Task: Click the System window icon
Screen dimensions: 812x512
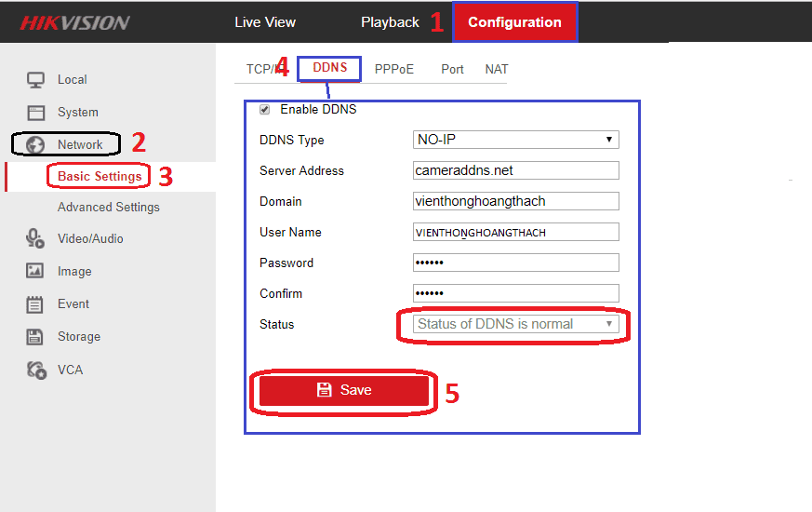Action: 35,113
